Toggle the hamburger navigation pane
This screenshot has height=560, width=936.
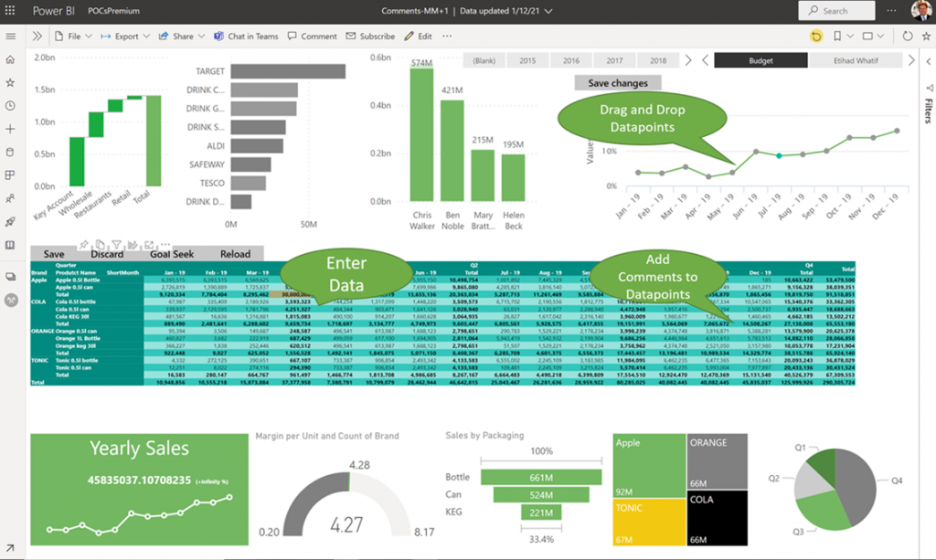(10, 37)
